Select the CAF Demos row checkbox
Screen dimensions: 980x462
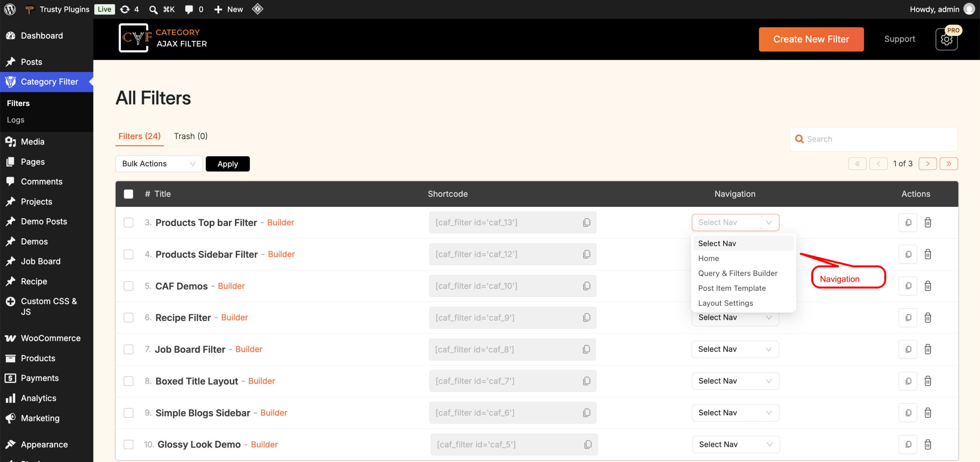129,286
